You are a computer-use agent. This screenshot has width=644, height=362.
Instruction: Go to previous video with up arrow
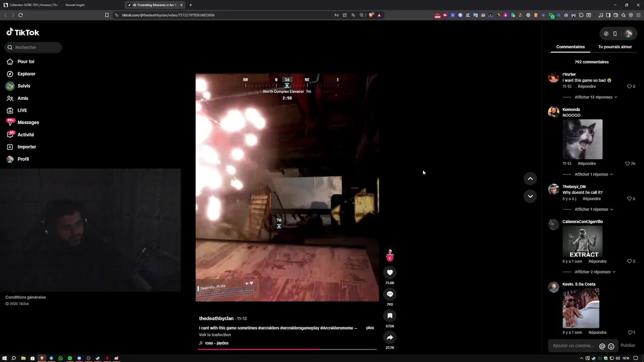point(530,178)
